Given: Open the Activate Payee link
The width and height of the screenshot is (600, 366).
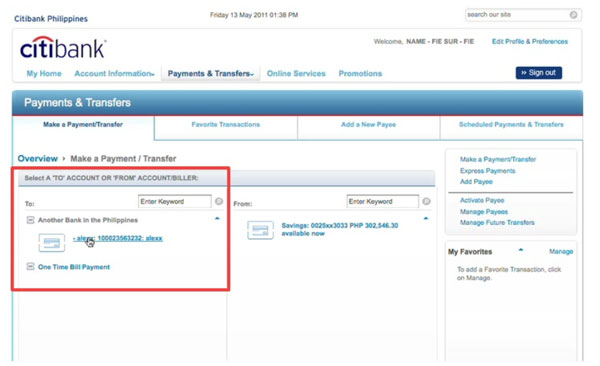Looking at the screenshot, I should [x=482, y=200].
